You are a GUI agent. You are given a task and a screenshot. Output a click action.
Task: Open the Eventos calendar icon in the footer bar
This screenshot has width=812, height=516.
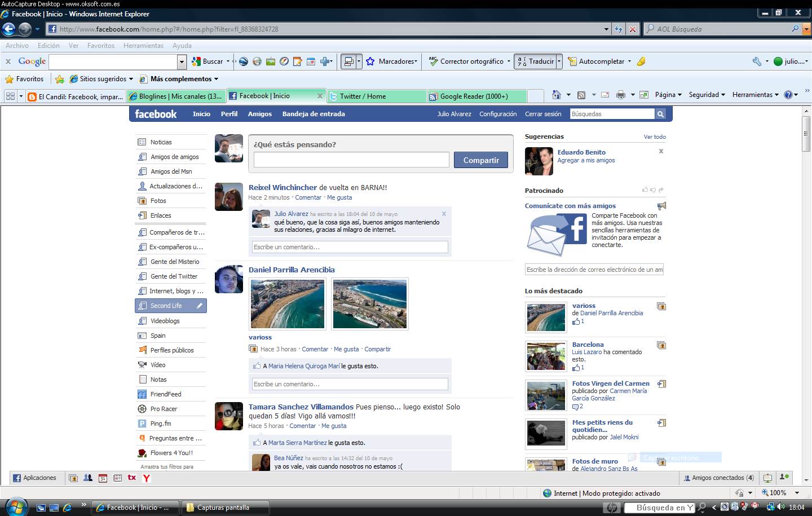tap(102, 478)
